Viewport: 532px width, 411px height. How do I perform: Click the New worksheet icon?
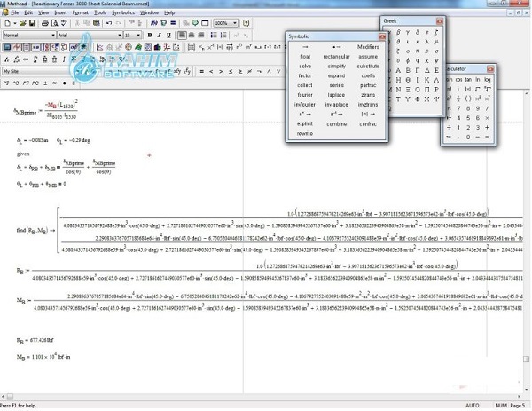(7, 23)
